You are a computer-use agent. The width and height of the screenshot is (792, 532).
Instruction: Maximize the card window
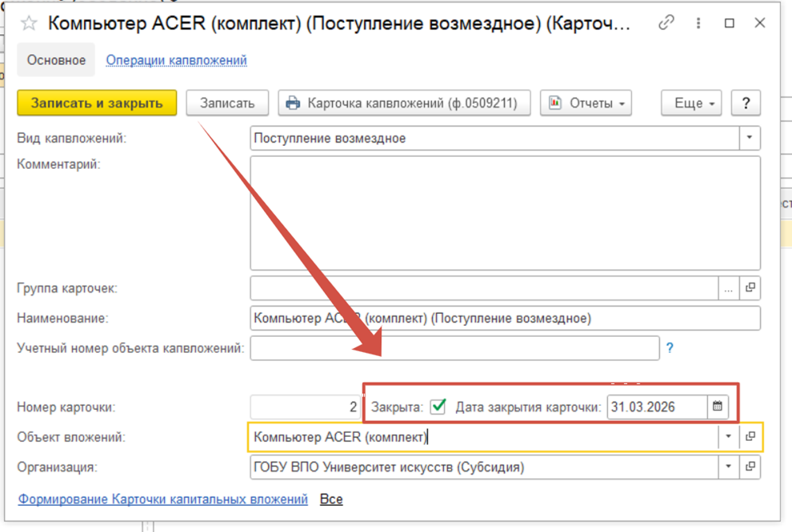729,23
